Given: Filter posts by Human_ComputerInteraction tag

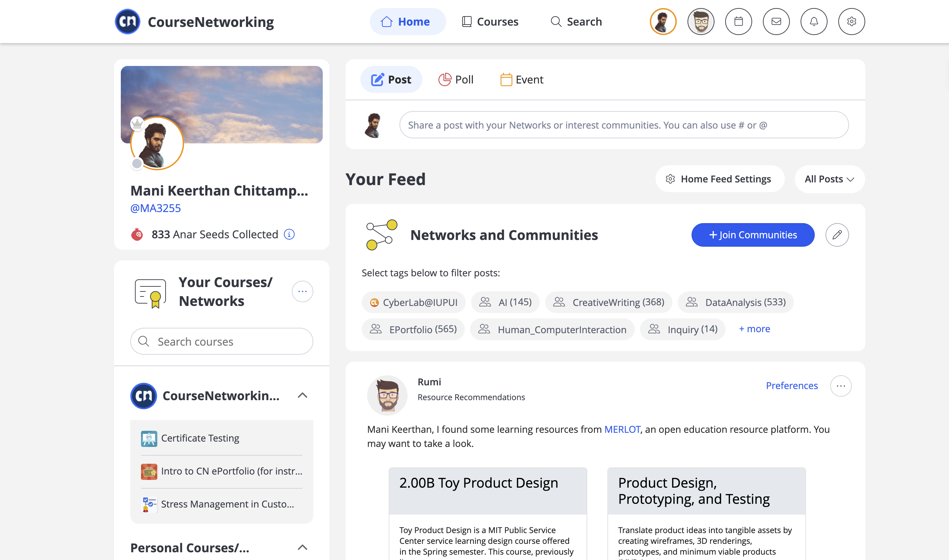Looking at the screenshot, I should [553, 329].
